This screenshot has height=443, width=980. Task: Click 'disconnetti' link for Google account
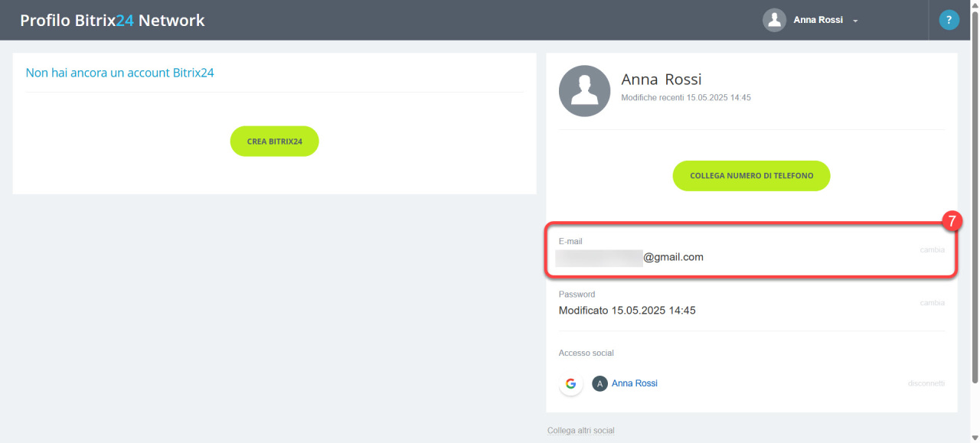(x=926, y=383)
